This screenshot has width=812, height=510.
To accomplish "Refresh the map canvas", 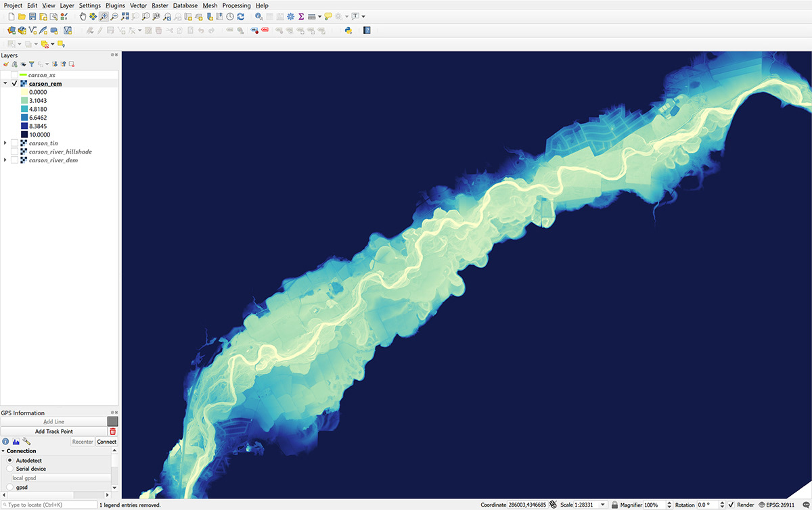I will (x=241, y=17).
